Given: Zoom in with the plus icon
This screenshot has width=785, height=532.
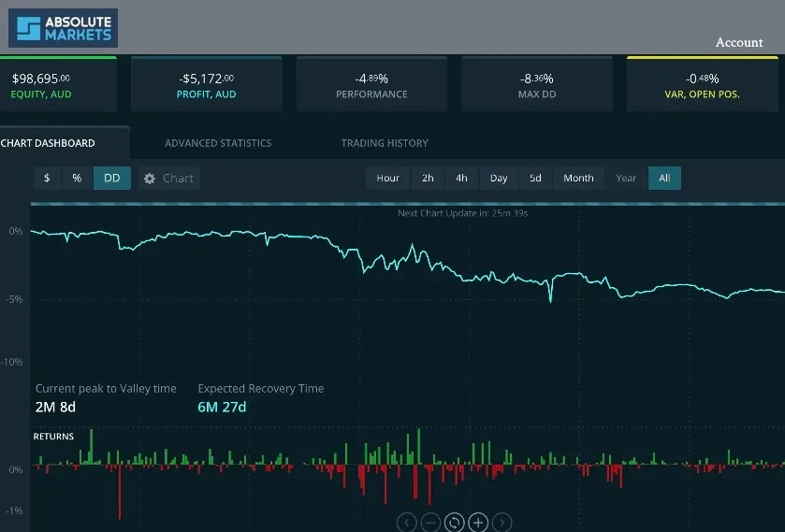Looking at the screenshot, I should click(x=478, y=522).
